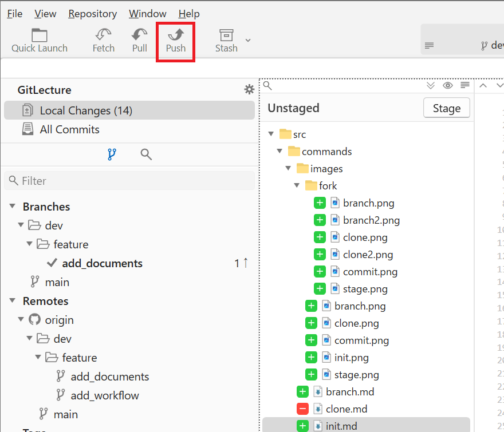Fetch from remote using the Fetch icon
Screen dimensions: 504x432
[x=104, y=35]
